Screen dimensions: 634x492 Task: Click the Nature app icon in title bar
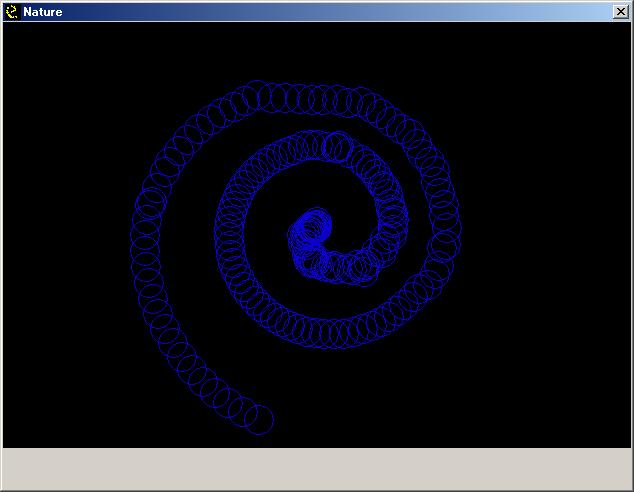pos(12,12)
